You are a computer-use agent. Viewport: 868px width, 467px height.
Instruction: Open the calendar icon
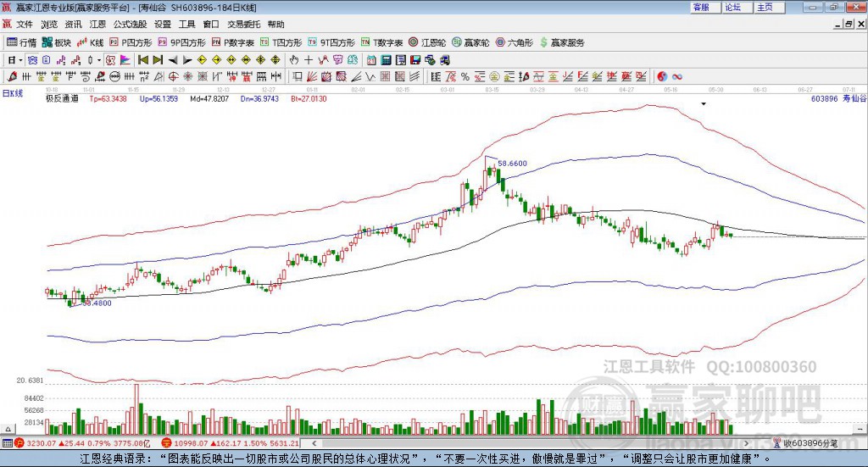coord(371,60)
